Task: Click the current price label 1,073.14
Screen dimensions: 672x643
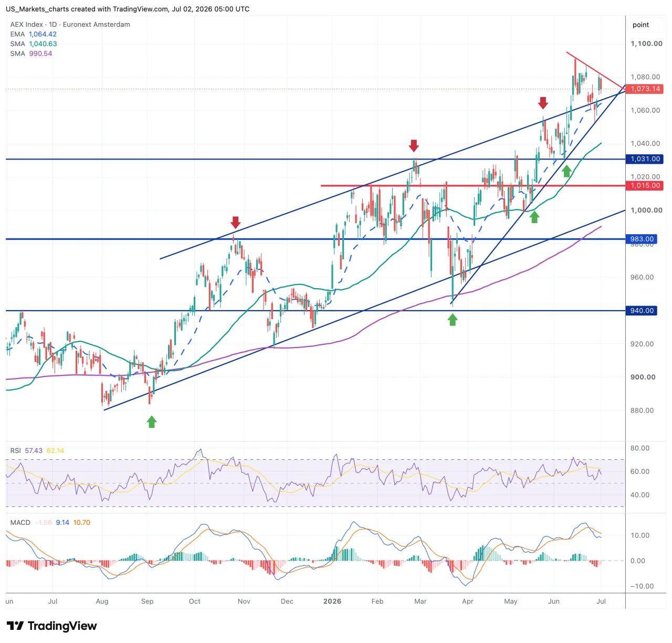Action: click(645, 89)
